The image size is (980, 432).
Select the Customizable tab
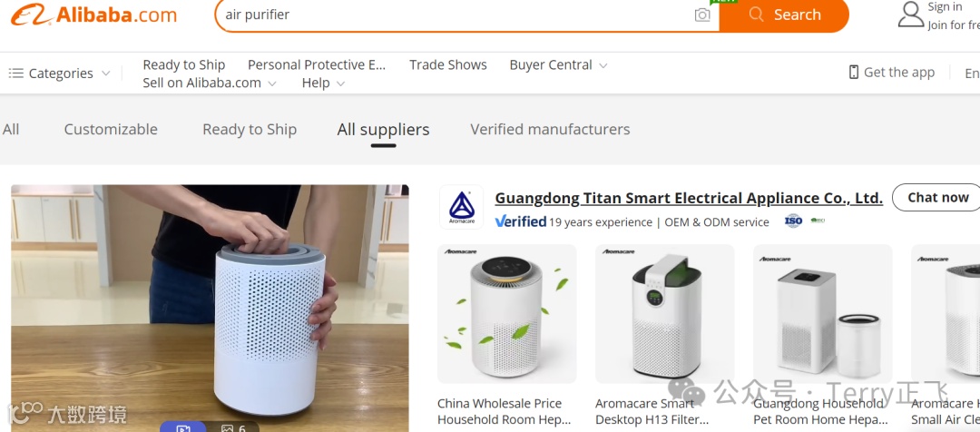[111, 130]
